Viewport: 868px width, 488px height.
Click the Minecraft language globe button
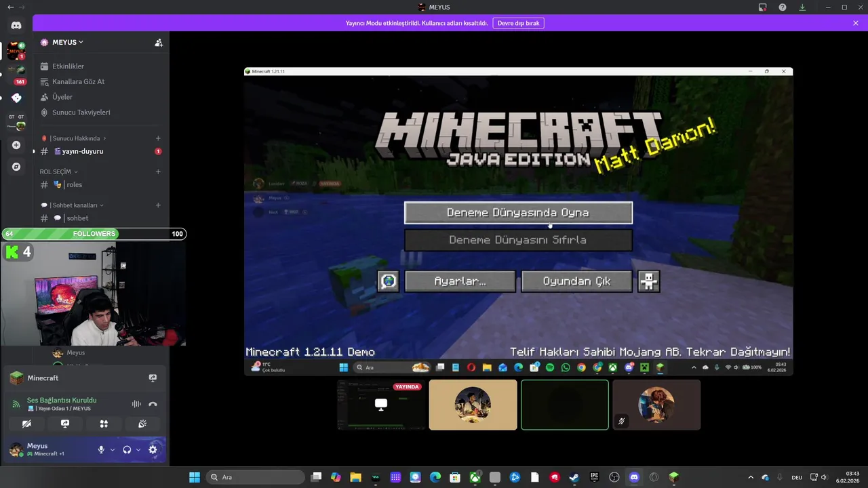(389, 281)
